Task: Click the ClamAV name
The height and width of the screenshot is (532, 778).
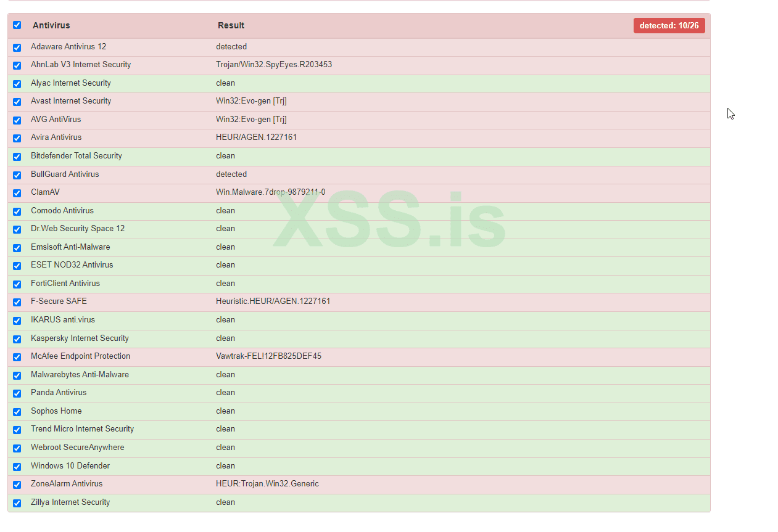Action: tap(45, 192)
